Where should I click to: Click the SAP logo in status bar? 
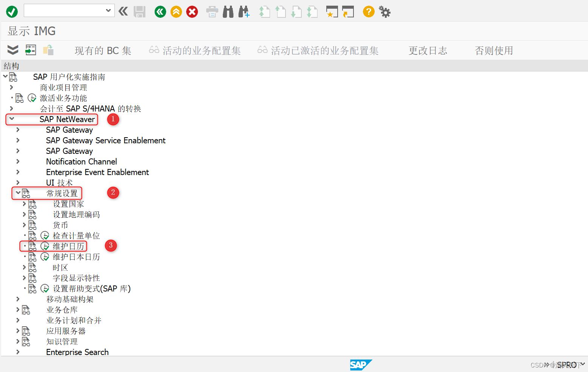[x=361, y=365]
